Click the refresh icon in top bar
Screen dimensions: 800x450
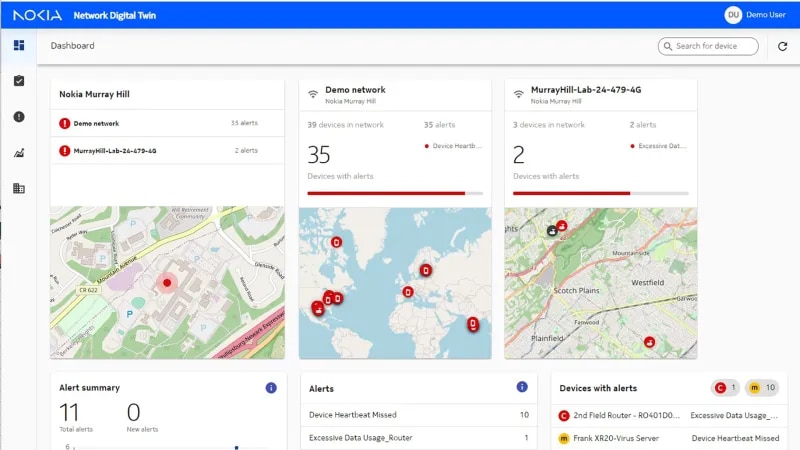click(x=783, y=46)
